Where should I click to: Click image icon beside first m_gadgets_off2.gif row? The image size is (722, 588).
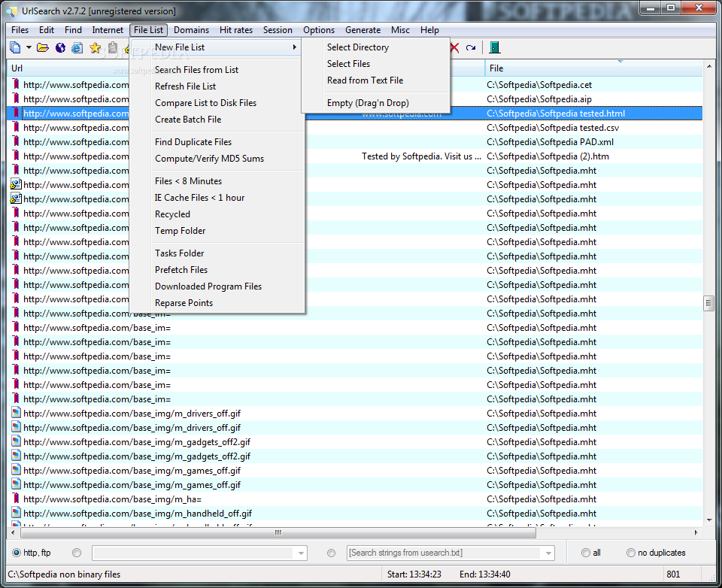point(16,441)
